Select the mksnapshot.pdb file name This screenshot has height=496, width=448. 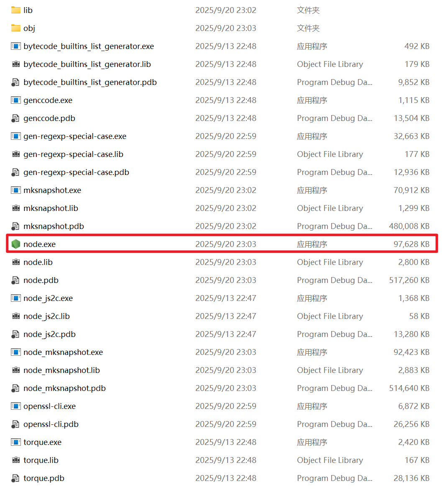point(54,226)
